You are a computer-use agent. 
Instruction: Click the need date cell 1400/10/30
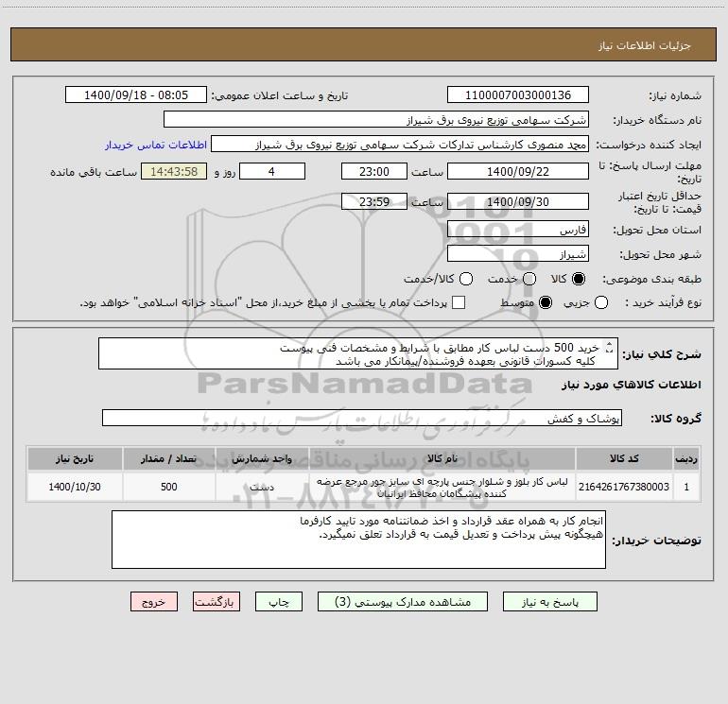click(x=75, y=487)
